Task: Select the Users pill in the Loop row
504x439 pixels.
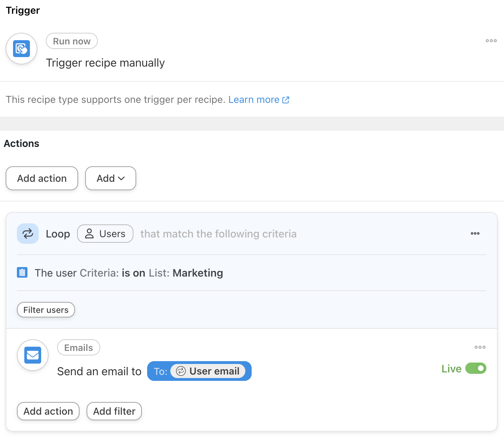Action: coord(105,234)
